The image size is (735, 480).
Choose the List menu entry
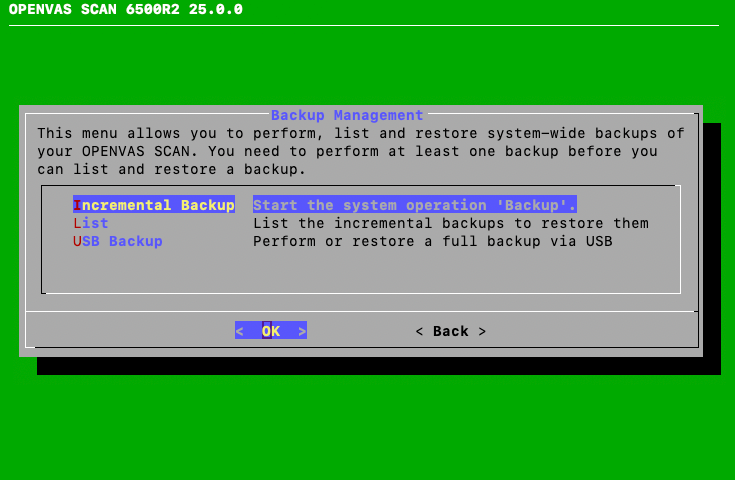[90, 223]
